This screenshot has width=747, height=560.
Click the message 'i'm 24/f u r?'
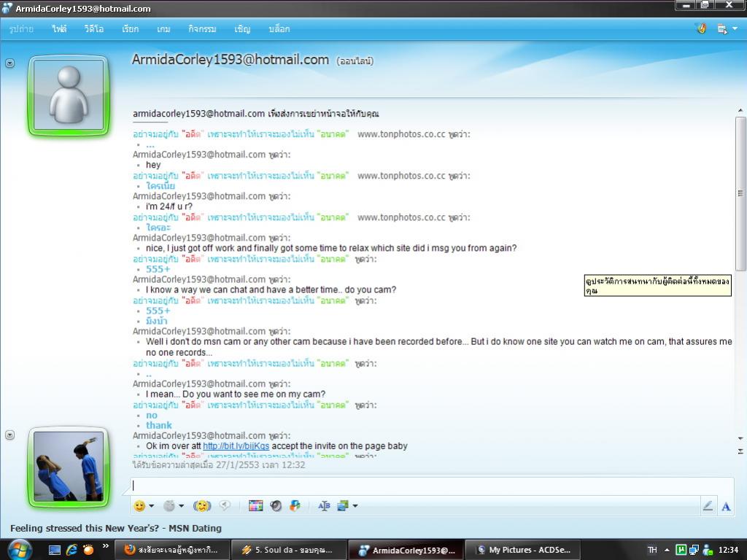pyautogui.click(x=169, y=206)
